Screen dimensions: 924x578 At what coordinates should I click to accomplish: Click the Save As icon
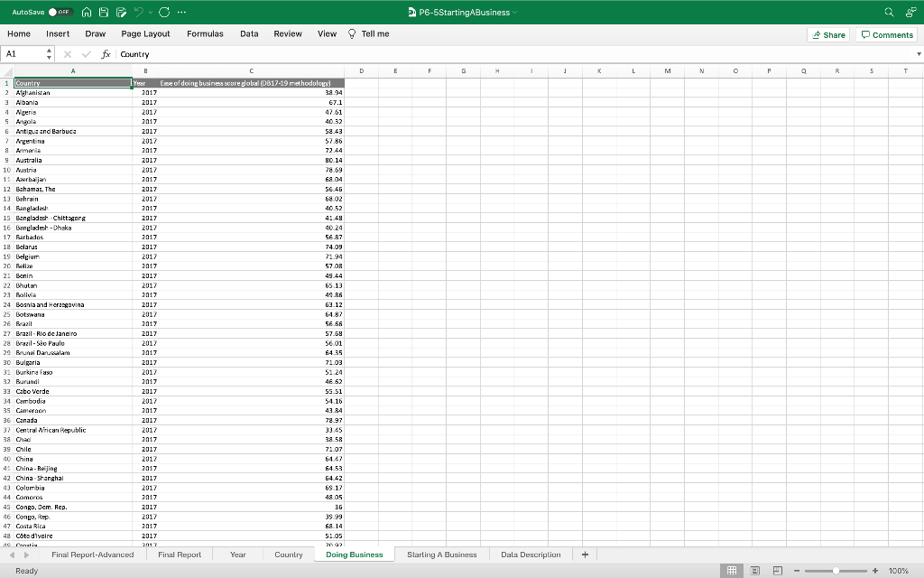[121, 12]
